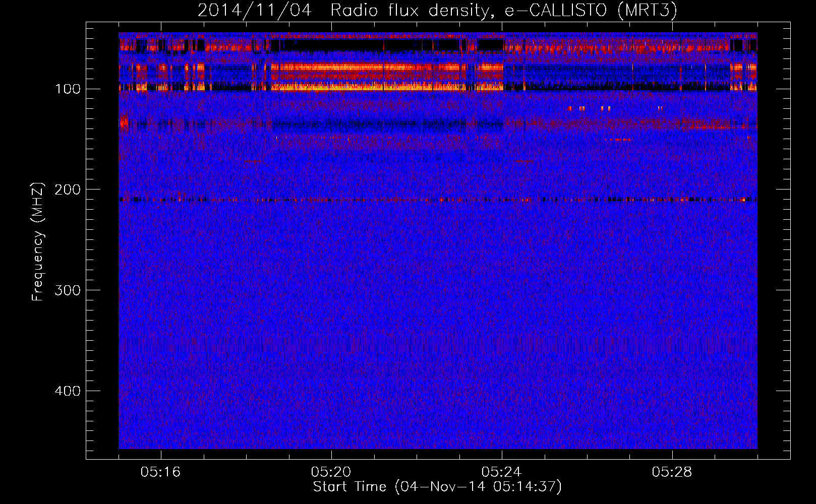Click the 200 frequency tick label
The width and height of the screenshot is (816, 504).
[68, 190]
